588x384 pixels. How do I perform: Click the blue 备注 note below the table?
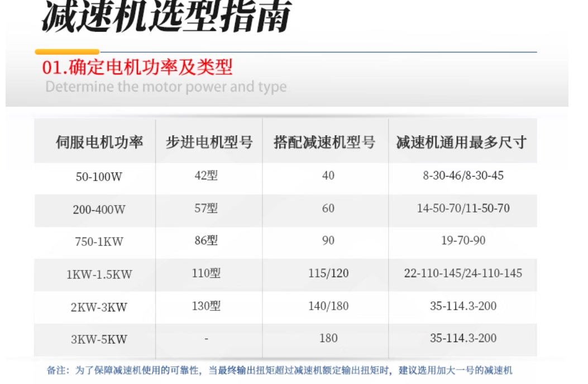tap(279, 370)
